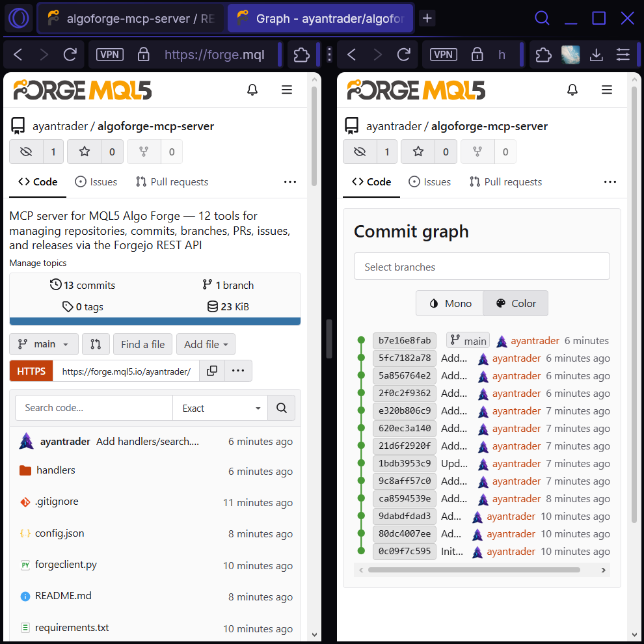Open more clone options ellipsis
Image resolution: width=644 pixels, height=644 pixels.
[x=238, y=371]
